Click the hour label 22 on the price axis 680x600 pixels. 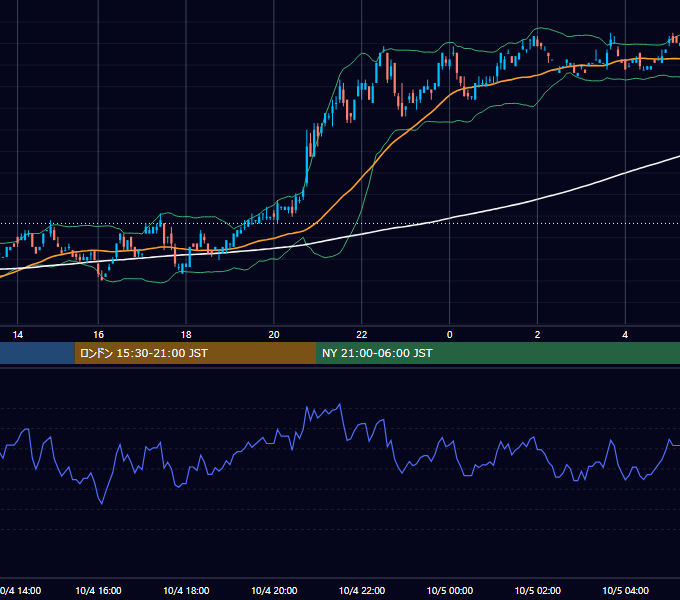coord(362,335)
